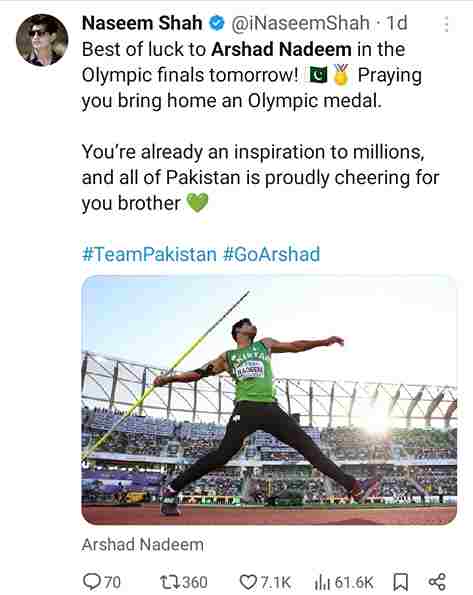The height and width of the screenshot is (595, 473).
Task: Click the repost arrows icon
Action: pos(170,582)
